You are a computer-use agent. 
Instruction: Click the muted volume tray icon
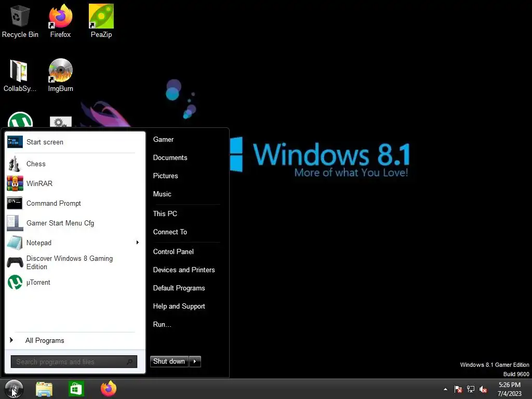[x=483, y=389]
